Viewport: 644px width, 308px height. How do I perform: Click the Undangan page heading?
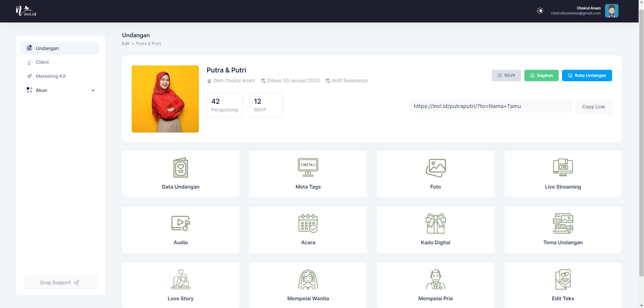(136, 35)
